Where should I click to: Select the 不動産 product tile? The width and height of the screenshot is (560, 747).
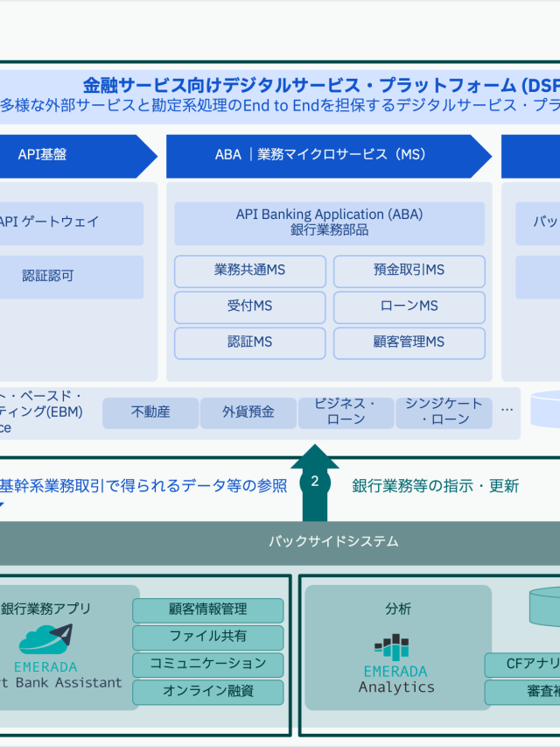[x=150, y=412]
